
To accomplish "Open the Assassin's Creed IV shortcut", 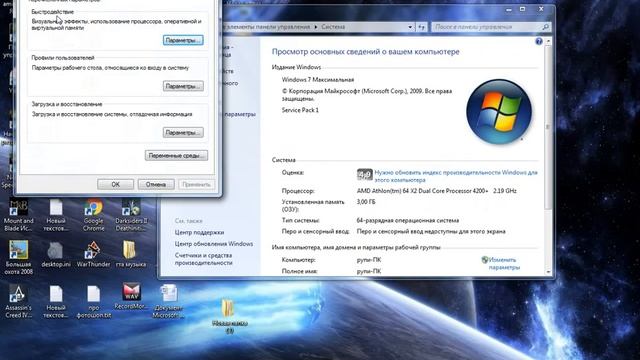I will [18, 302].
